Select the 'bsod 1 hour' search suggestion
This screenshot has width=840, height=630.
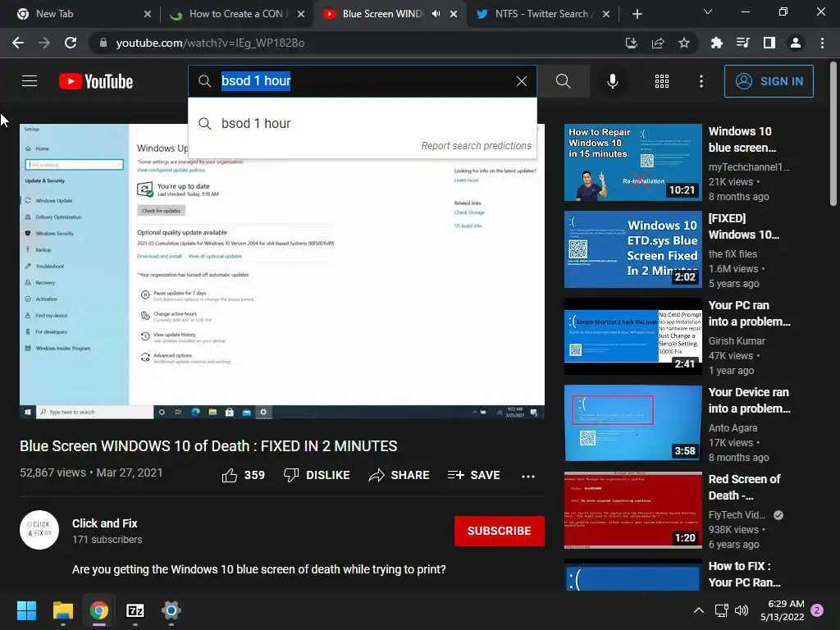coord(363,123)
